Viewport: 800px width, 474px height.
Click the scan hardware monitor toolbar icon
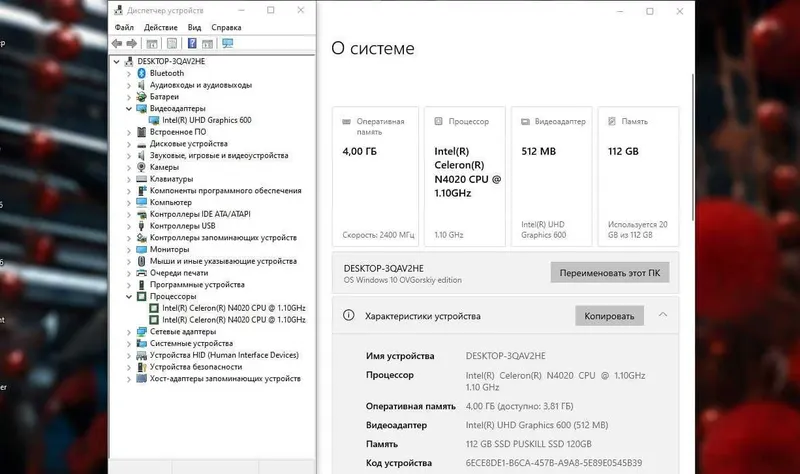pyautogui.click(x=228, y=43)
